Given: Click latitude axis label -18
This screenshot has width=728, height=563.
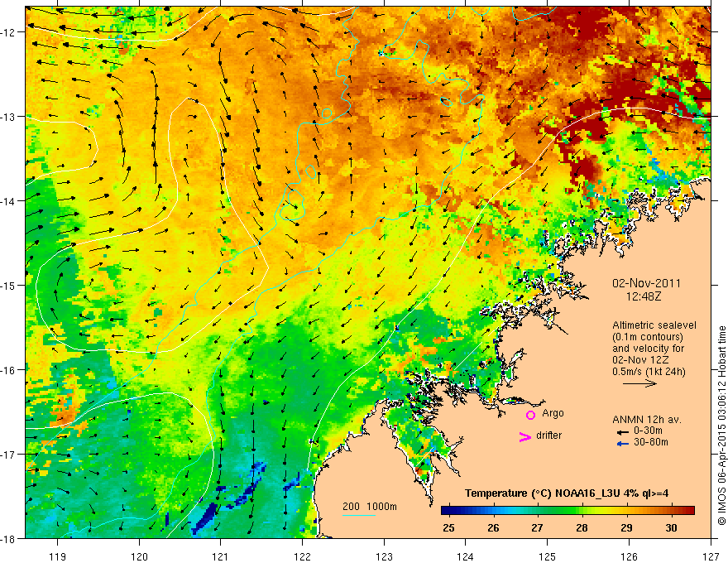Looking at the screenshot, I should (9, 538).
